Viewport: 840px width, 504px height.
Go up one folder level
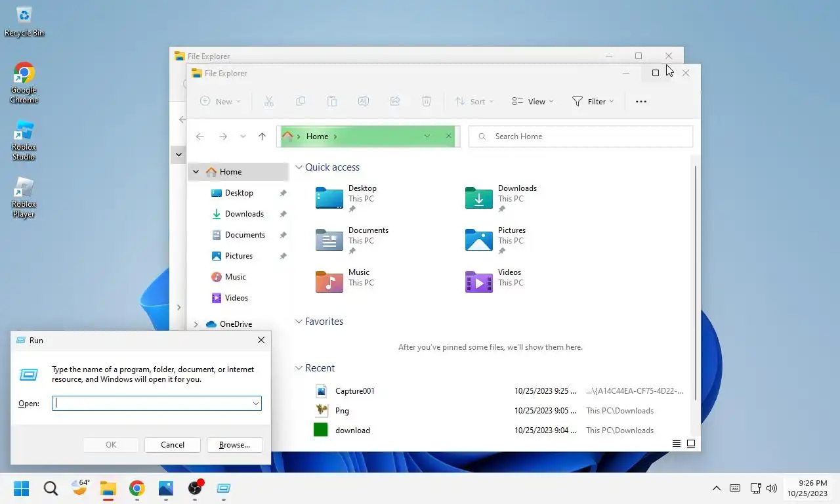pos(262,136)
